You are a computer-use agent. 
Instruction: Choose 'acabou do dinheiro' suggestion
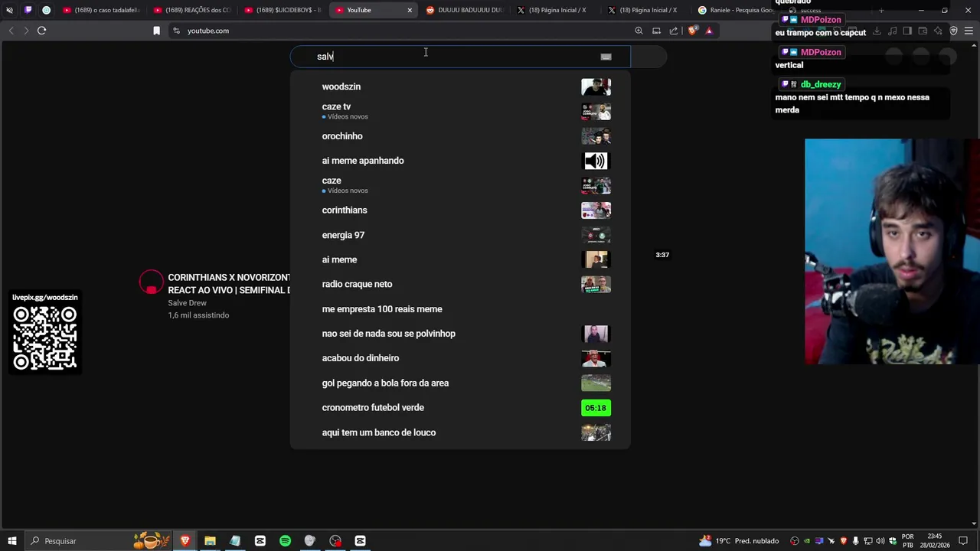(459, 358)
